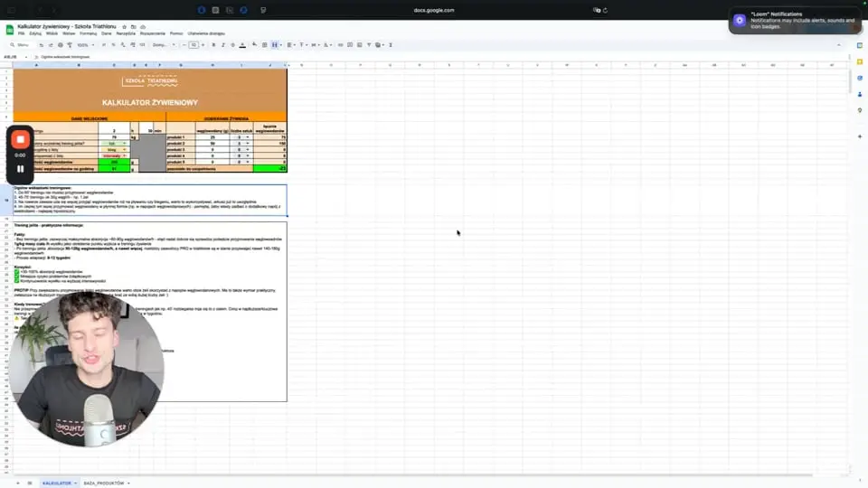Increase font size with plus button

click(203, 45)
